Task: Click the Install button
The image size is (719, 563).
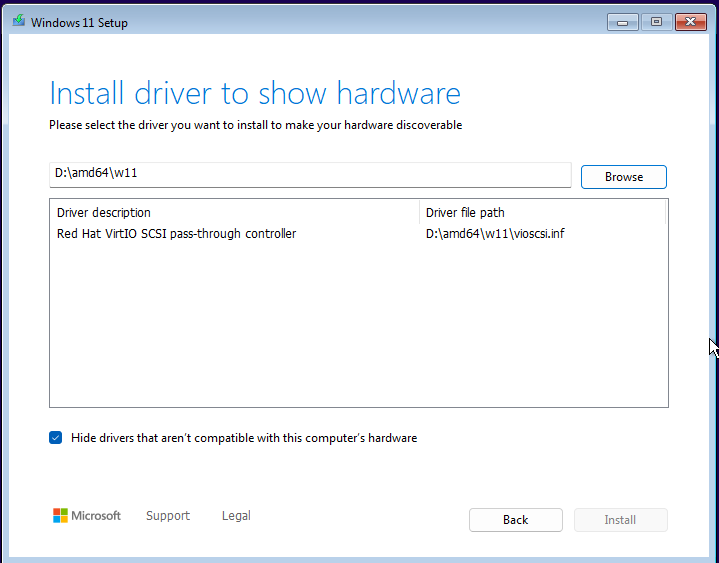Action: 620,520
